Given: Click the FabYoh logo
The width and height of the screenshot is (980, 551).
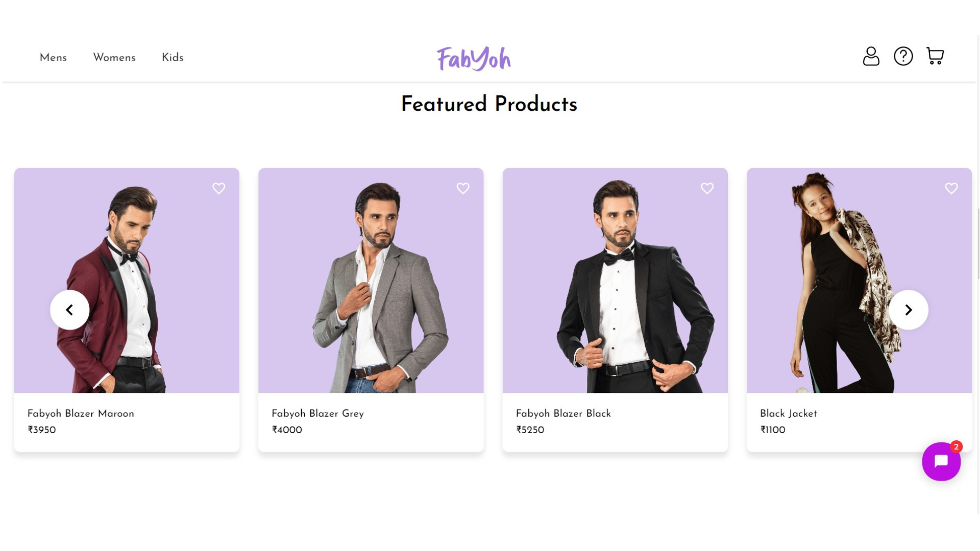Looking at the screenshot, I should point(474,58).
